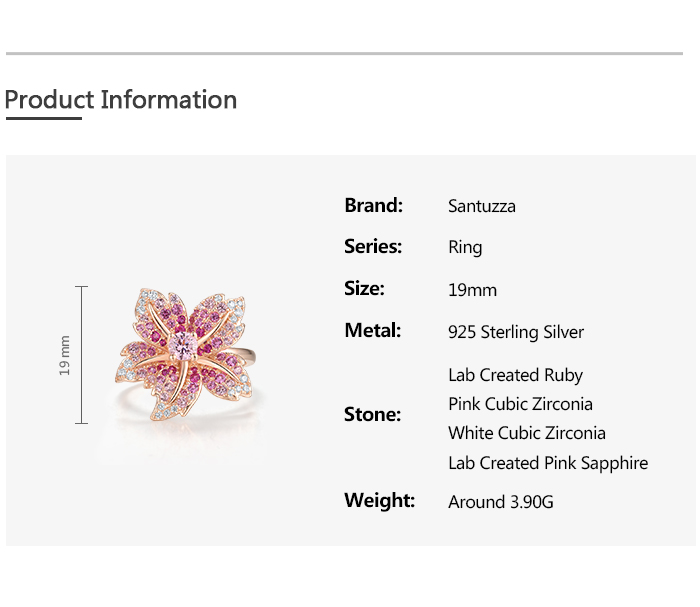Click the pink center stone of the ring
Screen dimensions: 700x607
186,344
